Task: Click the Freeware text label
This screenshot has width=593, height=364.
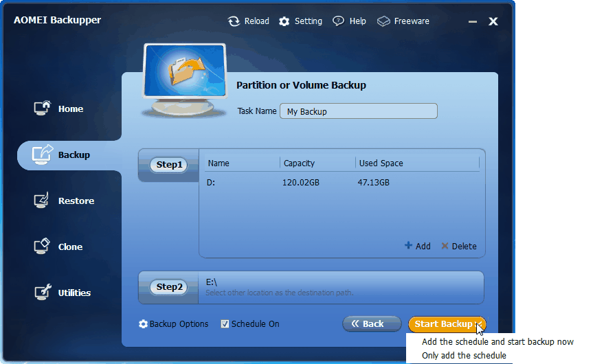Action: 412,21
